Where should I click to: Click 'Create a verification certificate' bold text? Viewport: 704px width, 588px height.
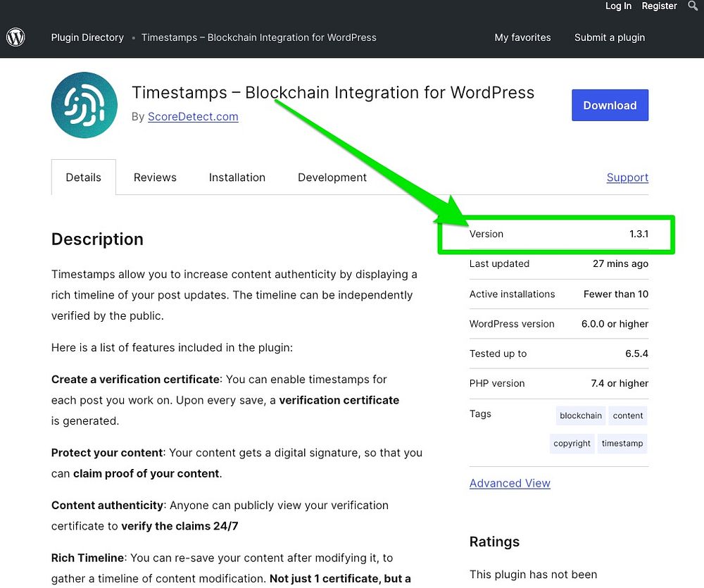135,379
